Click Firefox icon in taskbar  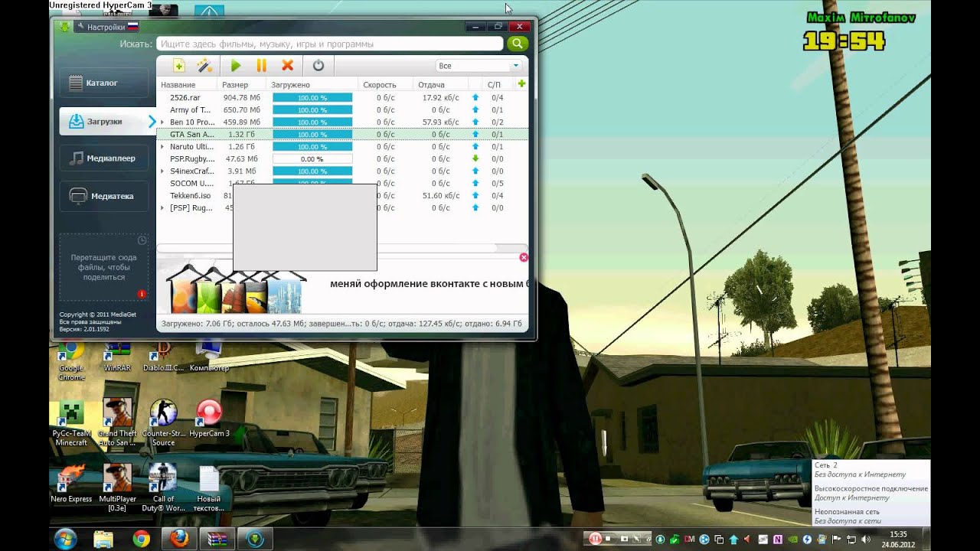coord(178,539)
